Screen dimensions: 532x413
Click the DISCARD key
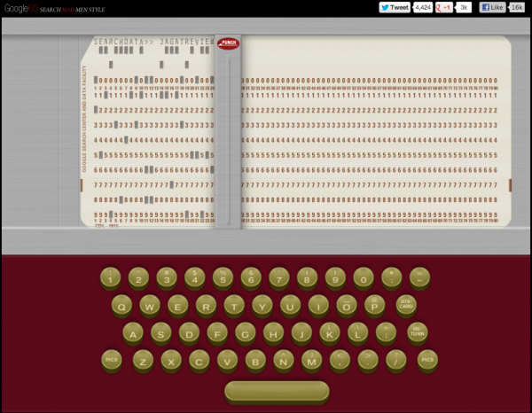coord(406,305)
